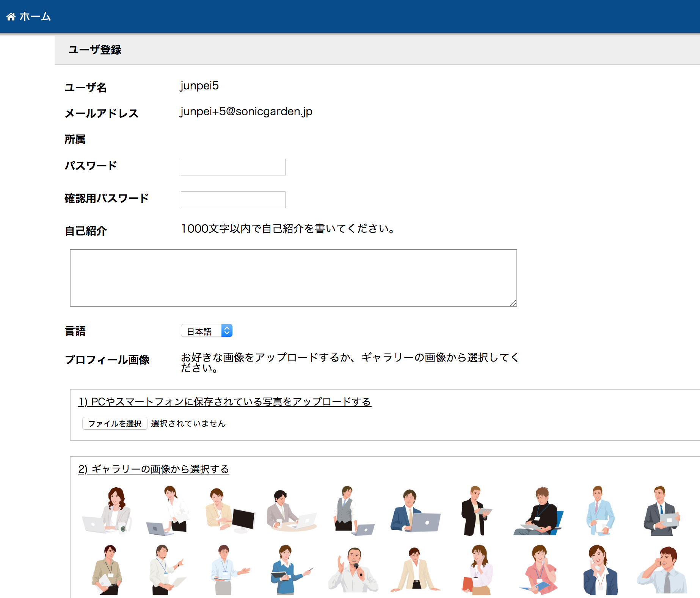Select the man holding a microphone avatar
Viewport: 700px width, 598px height.
[x=353, y=569]
